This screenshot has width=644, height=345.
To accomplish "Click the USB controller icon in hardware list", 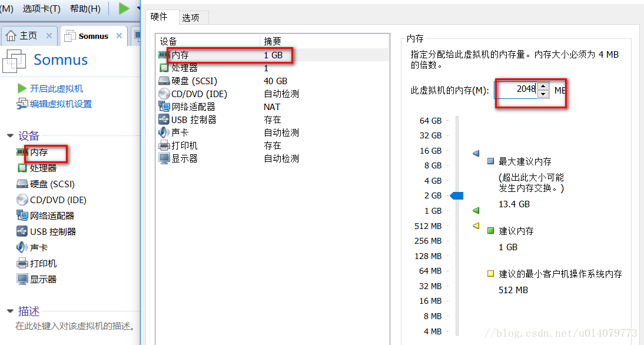I will [164, 120].
